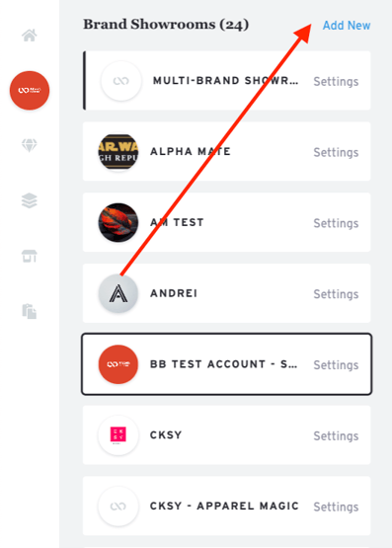Open Settings for Multi-Brand Showroom
Screen dimensions: 392x548
336,81
